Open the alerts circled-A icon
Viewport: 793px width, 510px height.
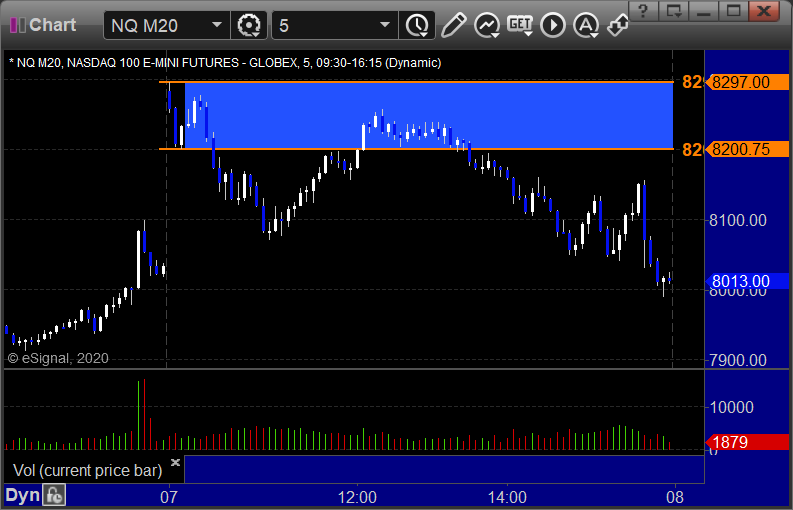[586, 25]
